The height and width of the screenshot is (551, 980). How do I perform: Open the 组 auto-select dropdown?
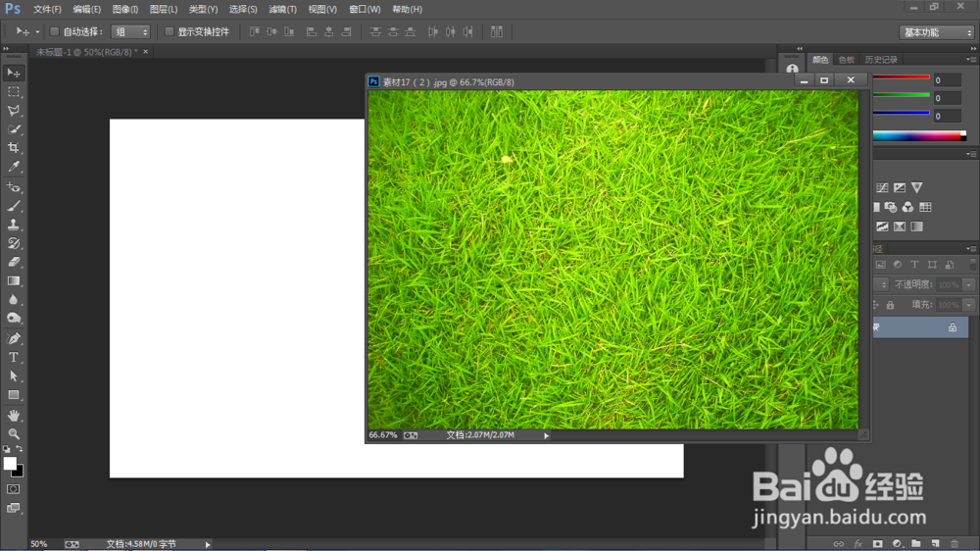(x=130, y=31)
